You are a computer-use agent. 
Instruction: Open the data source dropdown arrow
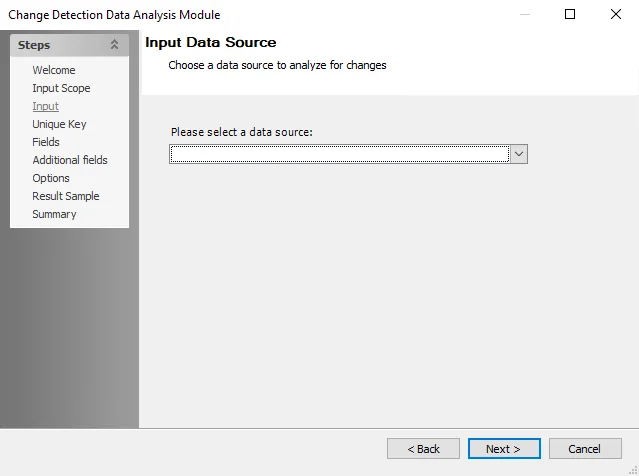click(519, 154)
